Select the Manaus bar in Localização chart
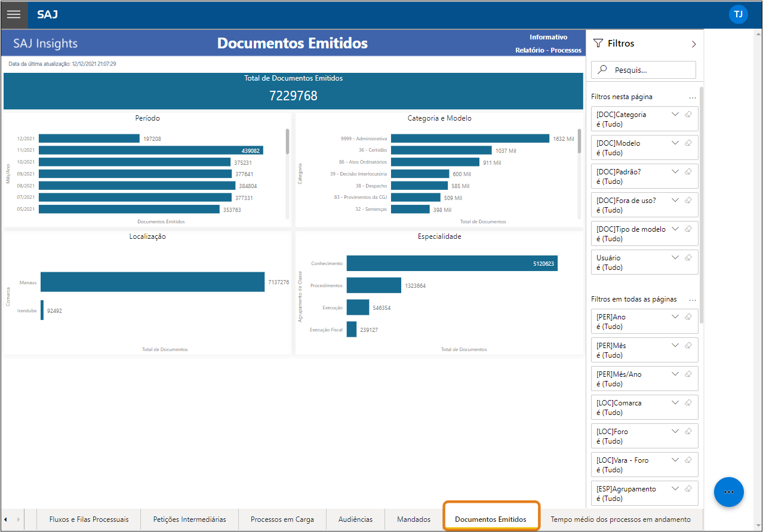The height and width of the screenshot is (532, 763). pos(153,282)
